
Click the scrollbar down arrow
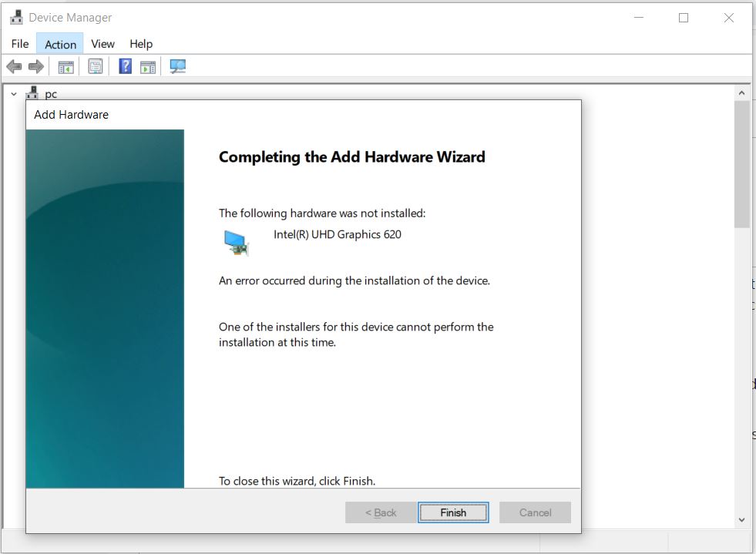(x=742, y=519)
